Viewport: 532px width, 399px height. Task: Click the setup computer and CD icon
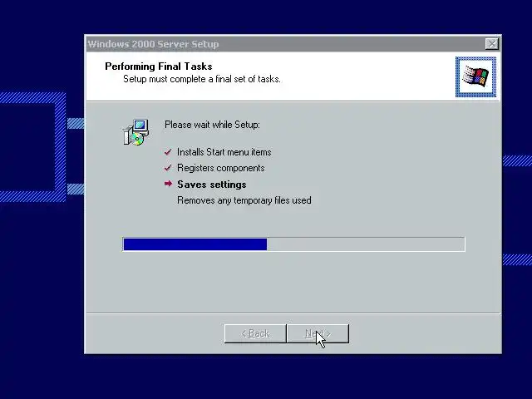(x=135, y=132)
